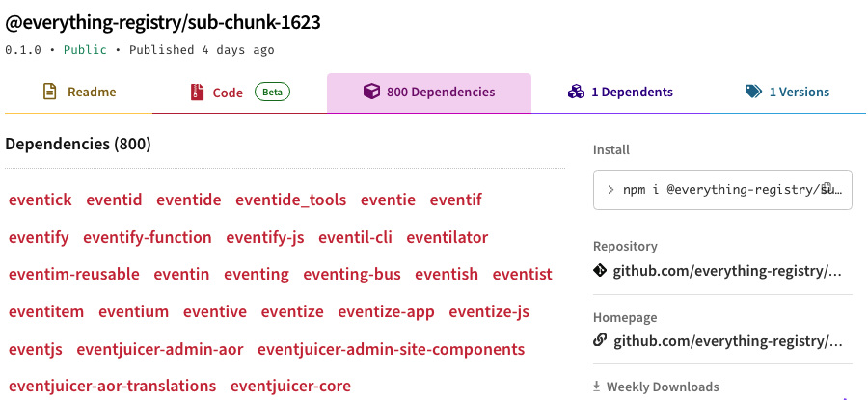
Task: Click the Versions tags icon
Action: pyautogui.click(x=753, y=93)
